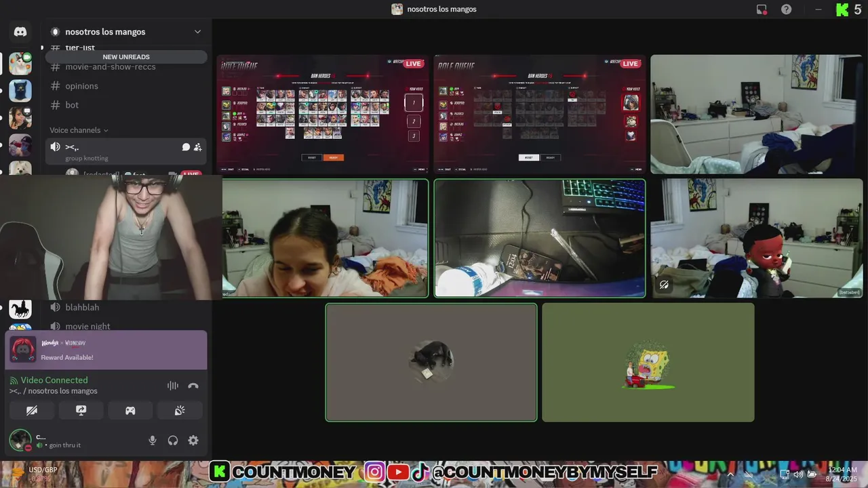
Task: Turn on the camera
Action: pos(32,411)
